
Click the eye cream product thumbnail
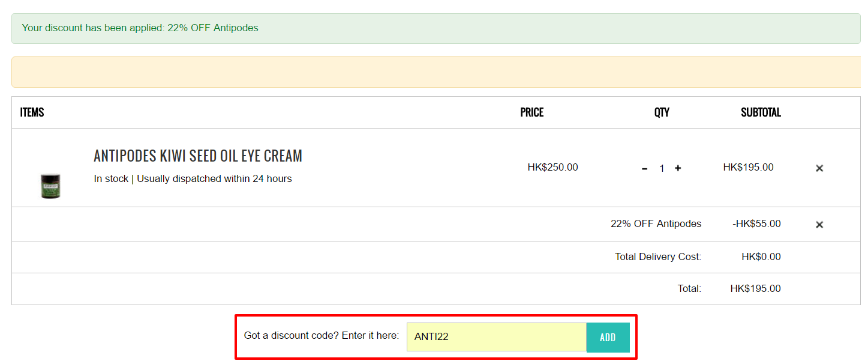pyautogui.click(x=50, y=186)
